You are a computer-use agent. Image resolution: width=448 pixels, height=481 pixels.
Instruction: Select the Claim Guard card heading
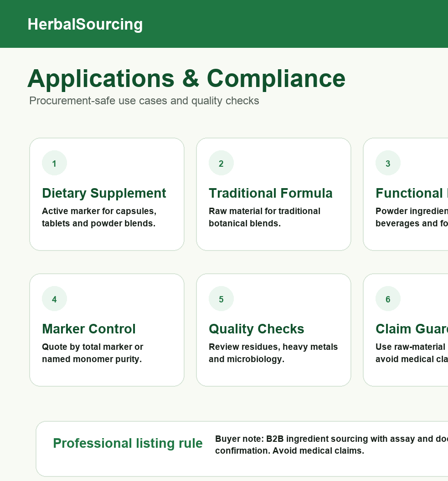[412, 329]
